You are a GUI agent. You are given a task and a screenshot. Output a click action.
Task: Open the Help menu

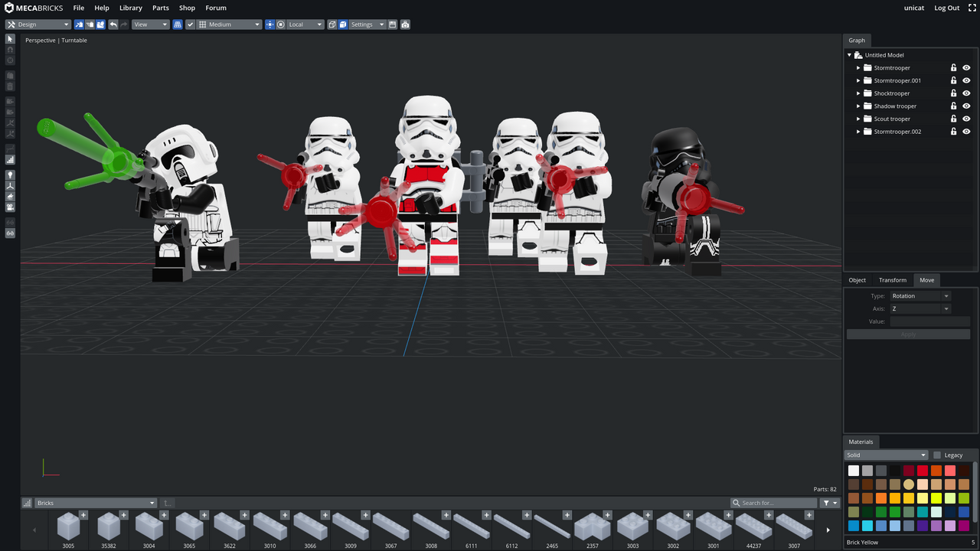102,8
